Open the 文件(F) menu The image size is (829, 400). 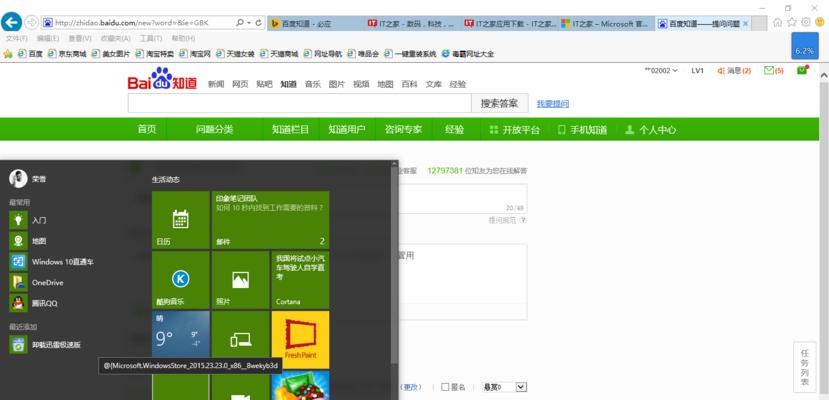tap(16, 39)
